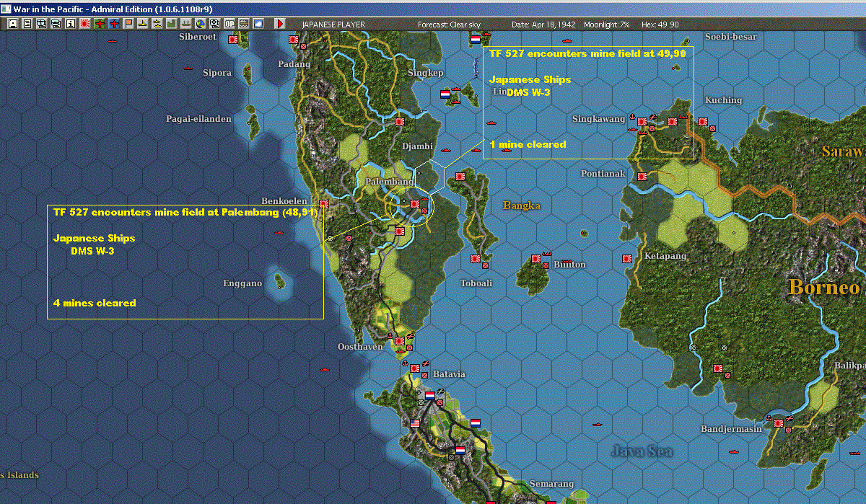Screen dimensions: 866x504
Task: Click the Semarang city label
Action: [x=551, y=484]
